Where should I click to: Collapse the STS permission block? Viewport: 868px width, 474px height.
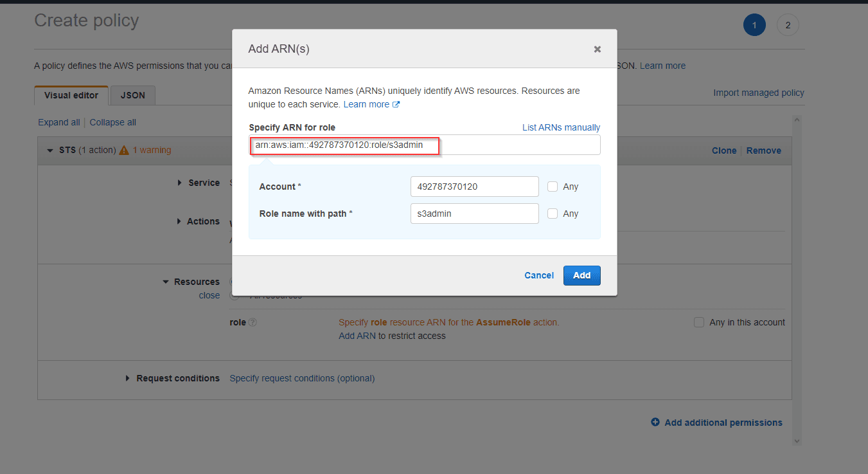pos(50,150)
